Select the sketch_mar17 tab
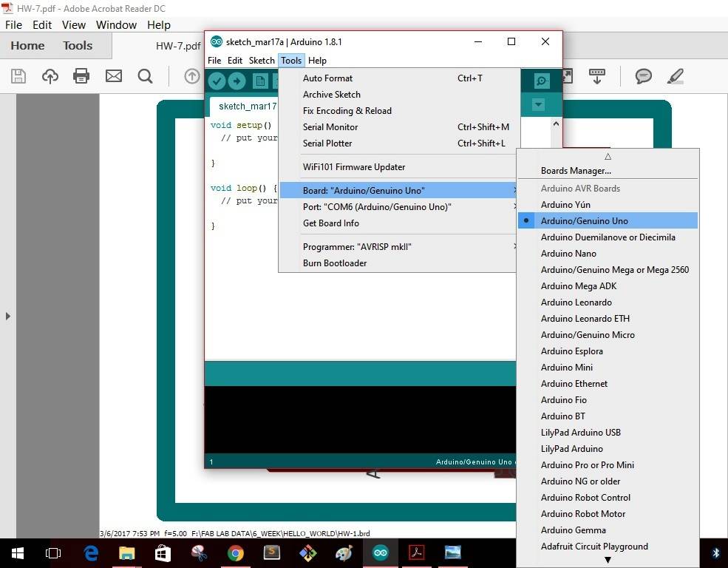Screen dimensions: 728x568 244,106
